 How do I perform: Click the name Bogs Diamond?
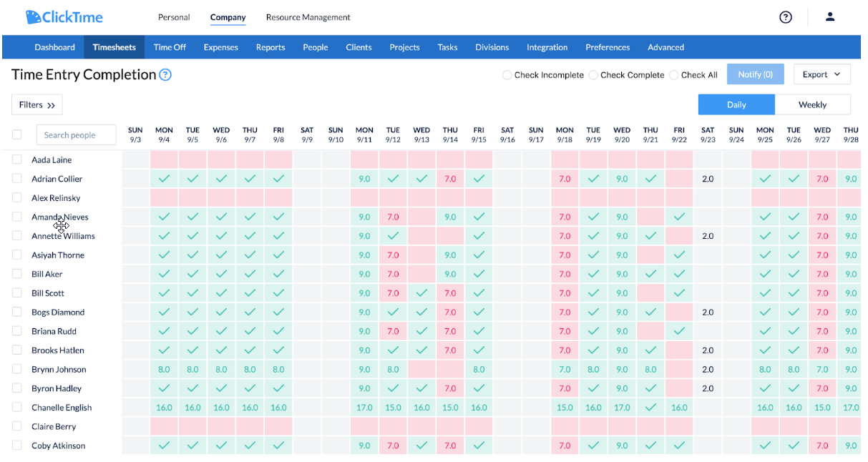(x=58, y=313)
